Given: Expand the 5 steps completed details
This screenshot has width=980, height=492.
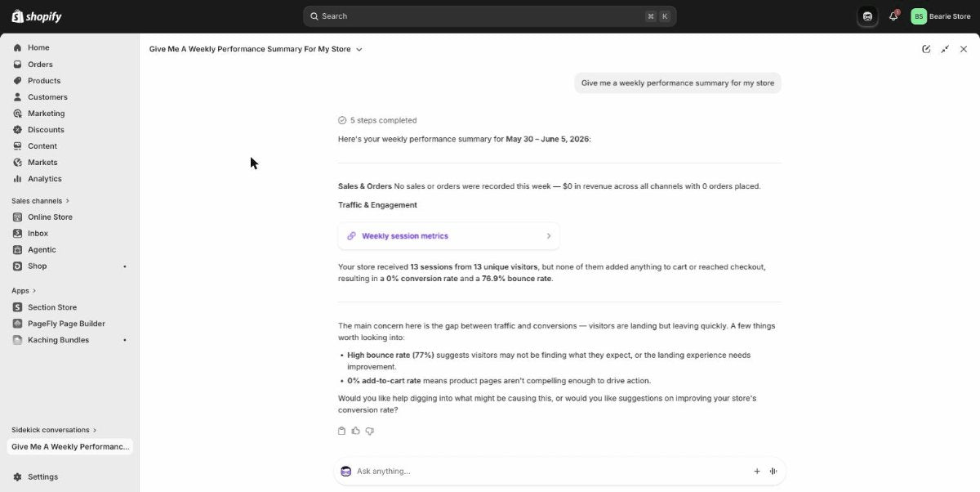Looking at the screenshot, I should tap(377, 120).
